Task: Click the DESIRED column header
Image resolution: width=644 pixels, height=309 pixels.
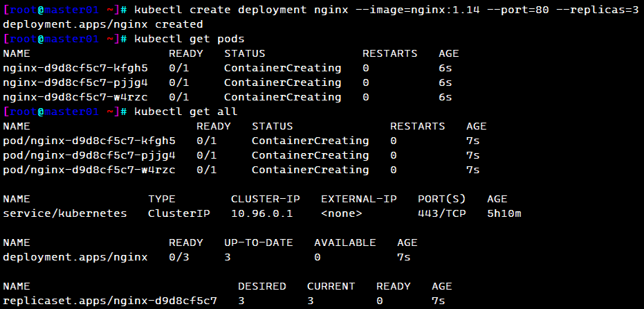Action: pos(262,286)
